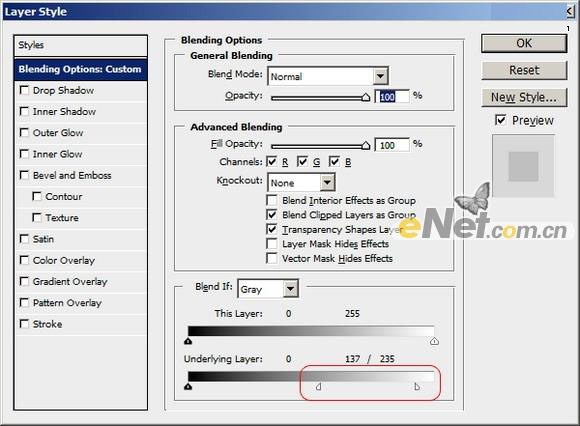Screen dimensions: 580x426
Task: Enable the Drop Shadow checkbox
Action: 24,90
